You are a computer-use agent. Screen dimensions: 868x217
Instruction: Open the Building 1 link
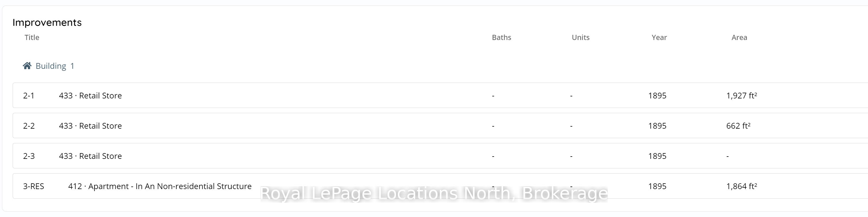[x=55, y=66]
